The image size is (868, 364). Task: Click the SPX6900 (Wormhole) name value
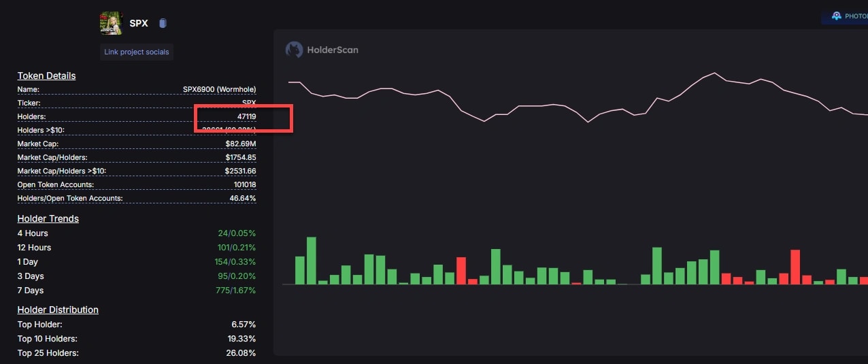click(x=219, y=90)
